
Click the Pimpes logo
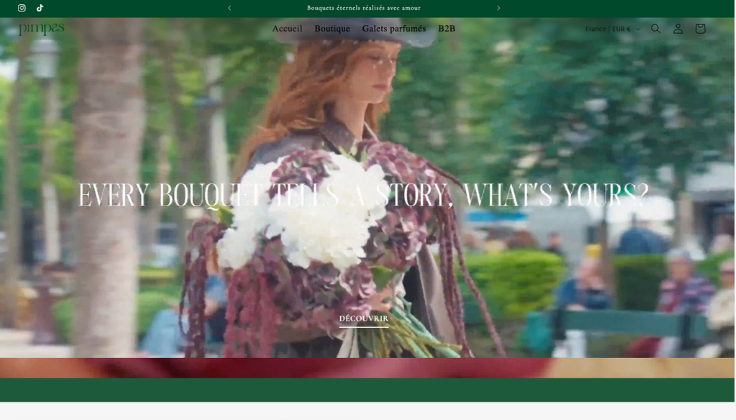click(x=41, y=29)
